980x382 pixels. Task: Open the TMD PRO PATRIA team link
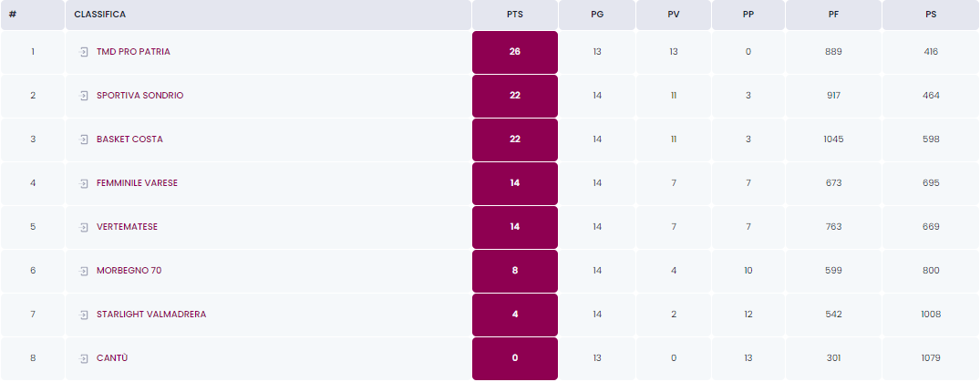click(133, 52)
